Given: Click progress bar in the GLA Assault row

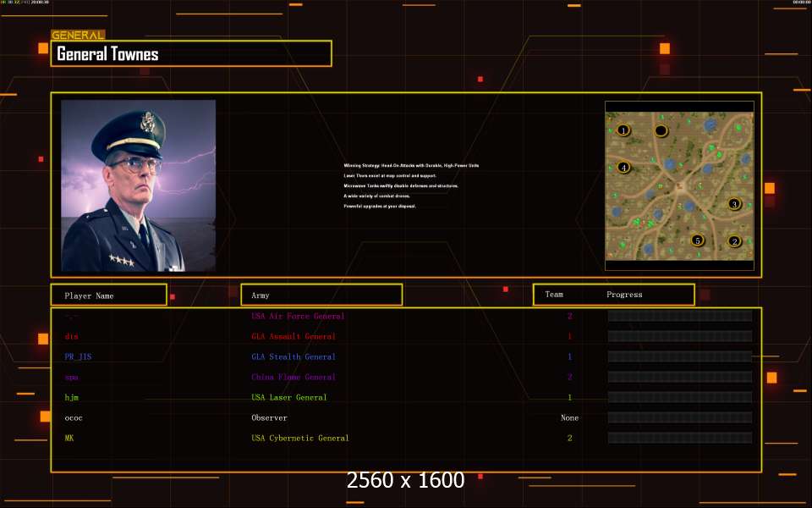Looking at the screenshot, I should tap(680, 336).
